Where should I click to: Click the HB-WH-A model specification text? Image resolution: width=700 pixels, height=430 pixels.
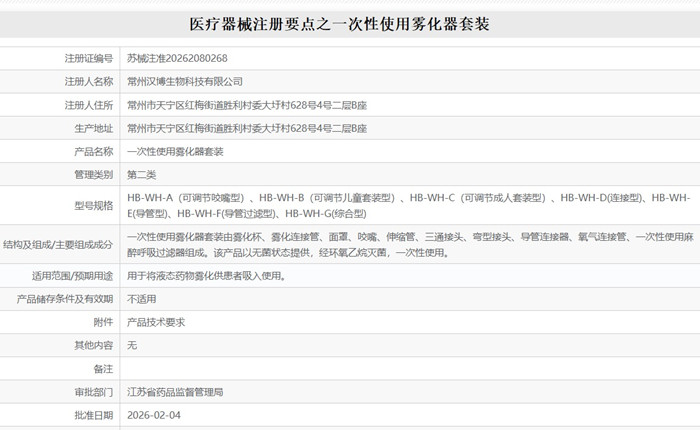409,206
